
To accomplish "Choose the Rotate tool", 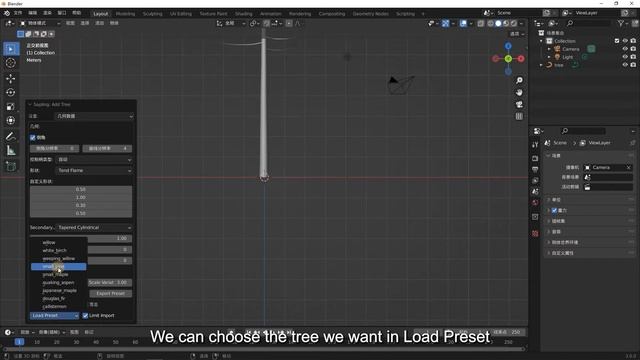I will 11,93.
